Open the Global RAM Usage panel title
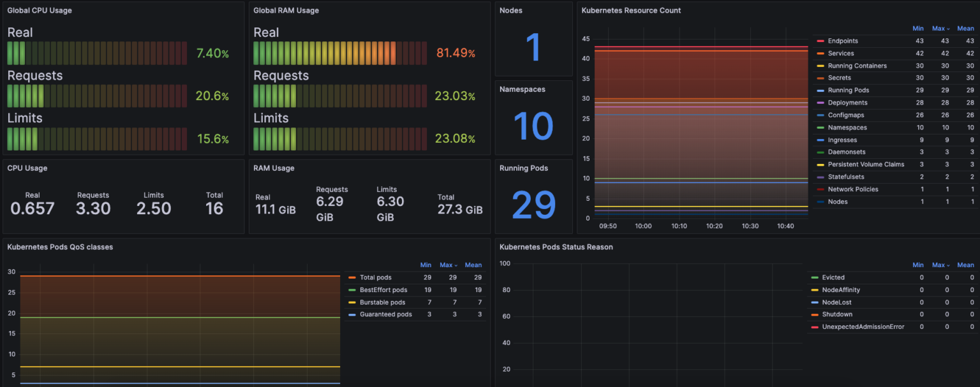 286,11
